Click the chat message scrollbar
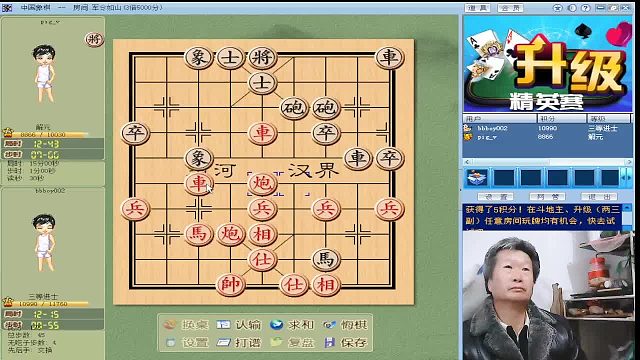Image resolution: width=640 pixels, height=360 pixels. tap(628, 218)
